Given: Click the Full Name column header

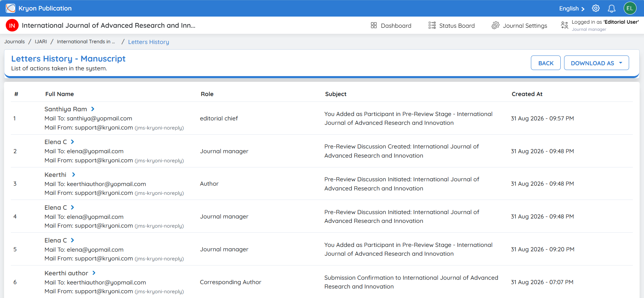Looking at the screenshot, I should 60,94.
